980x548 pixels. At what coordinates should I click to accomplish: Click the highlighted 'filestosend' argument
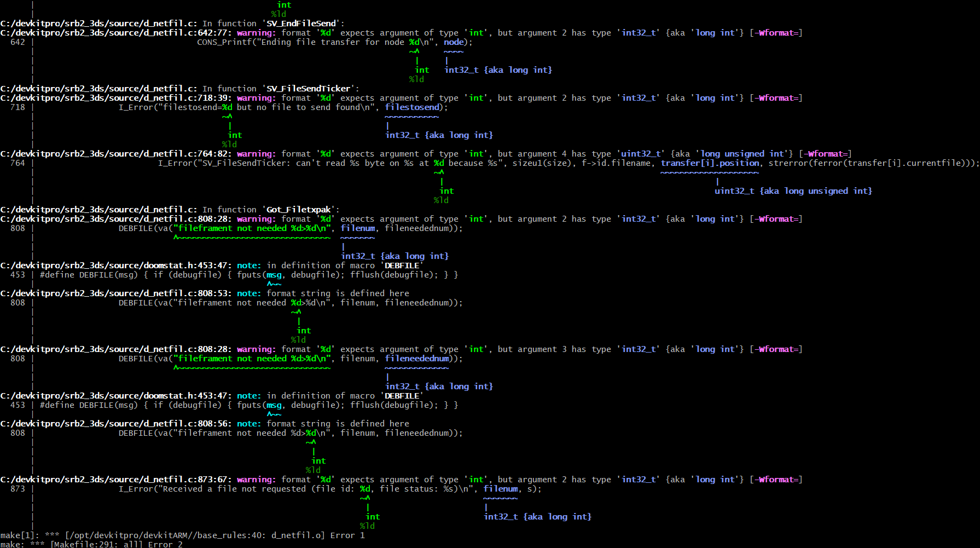[412, 107]
